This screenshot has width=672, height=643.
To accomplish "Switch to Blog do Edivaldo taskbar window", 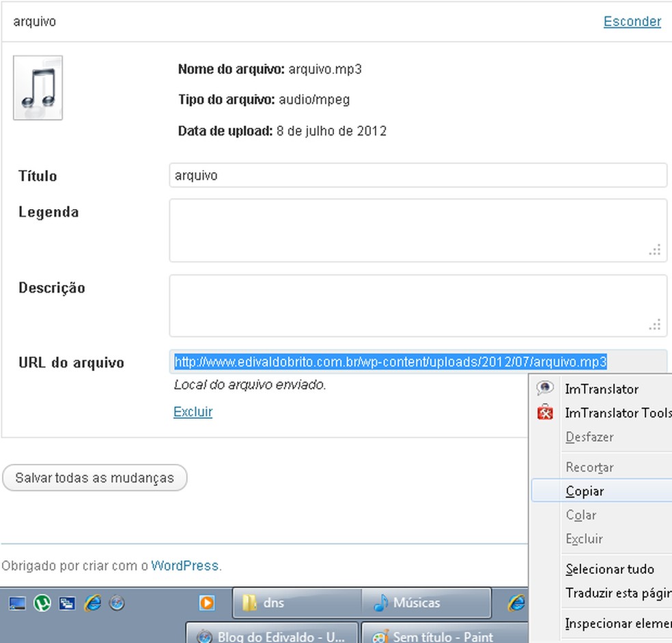I will 272,634.
